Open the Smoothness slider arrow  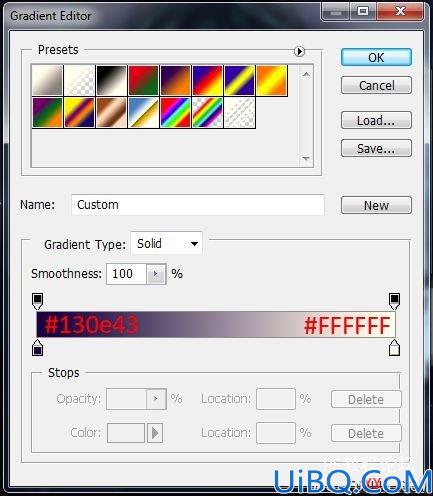[156, 274]
